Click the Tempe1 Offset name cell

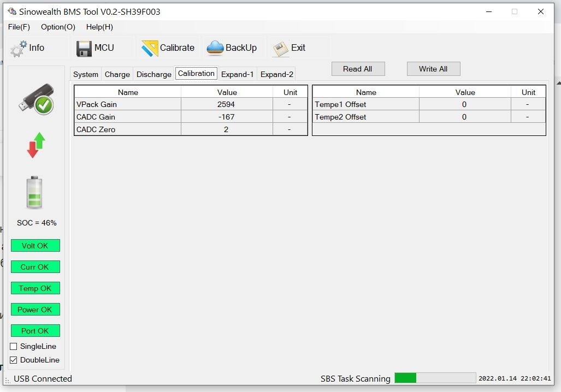click(x=365, y=104)
